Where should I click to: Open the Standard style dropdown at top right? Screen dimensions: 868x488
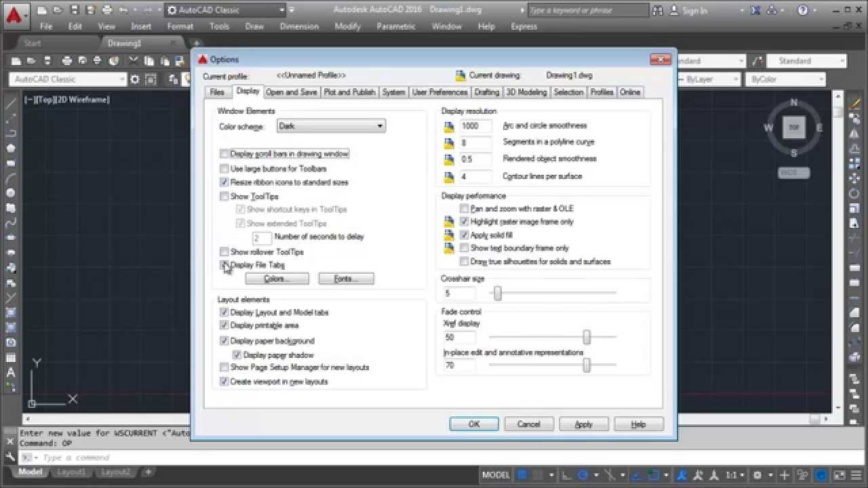(x=806, y=61)
